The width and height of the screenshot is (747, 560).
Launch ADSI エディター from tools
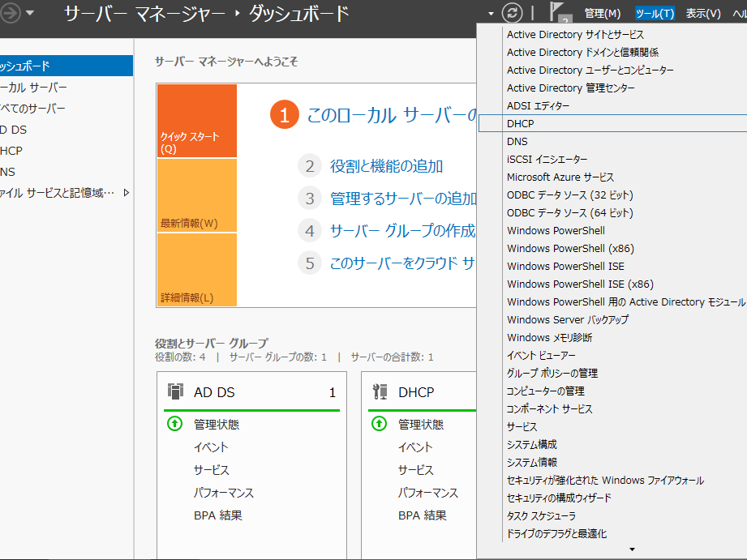pyautogui.click(x=538, y=105)
